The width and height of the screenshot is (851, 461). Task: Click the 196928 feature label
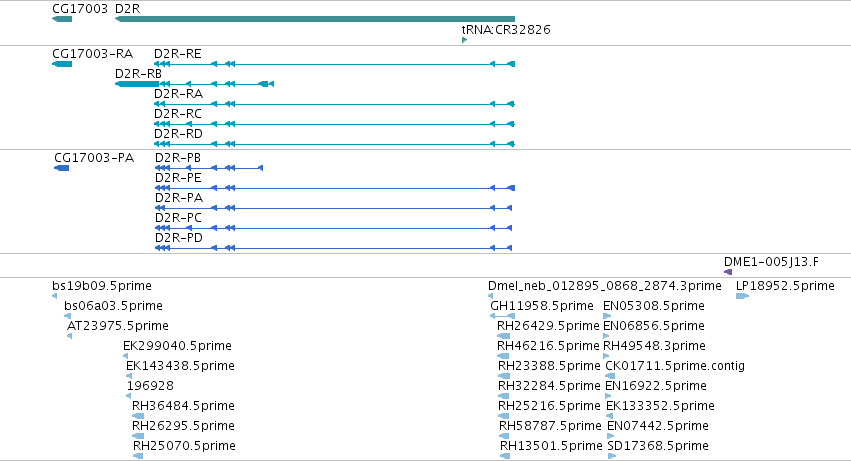tap(150, 386)
